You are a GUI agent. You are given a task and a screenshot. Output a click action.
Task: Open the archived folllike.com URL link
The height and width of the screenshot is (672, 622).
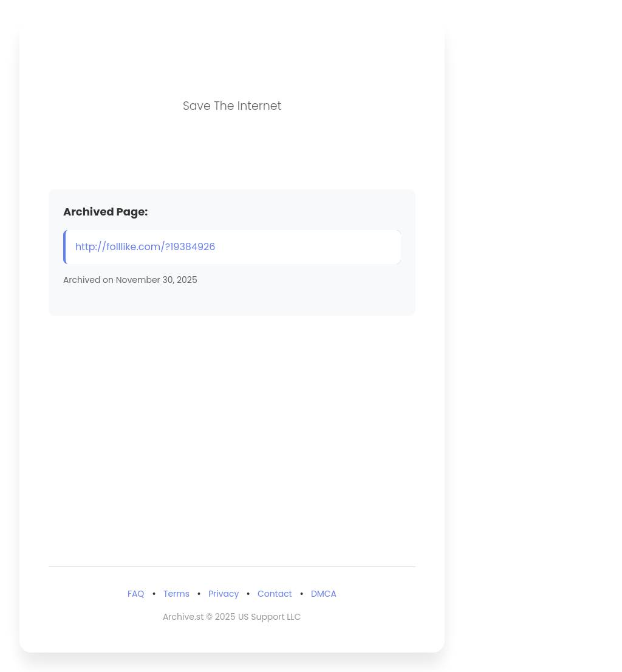coord(145,247)
